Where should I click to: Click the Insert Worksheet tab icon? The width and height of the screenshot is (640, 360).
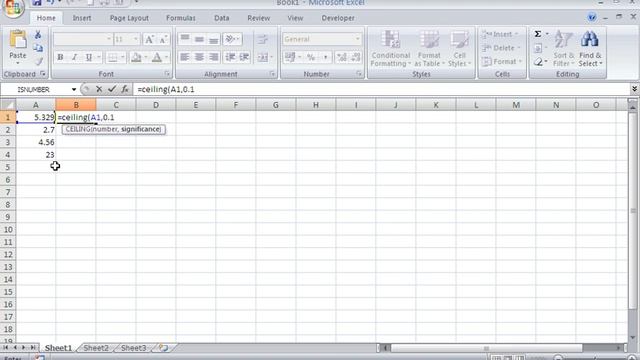coord(164,348)
